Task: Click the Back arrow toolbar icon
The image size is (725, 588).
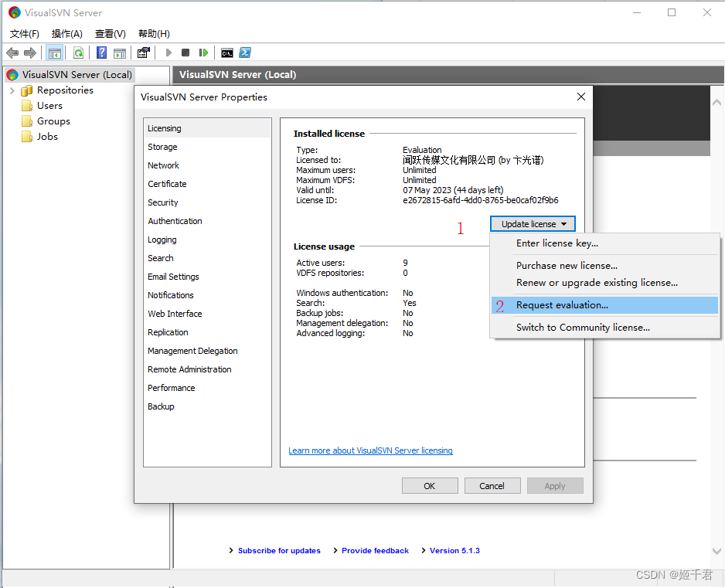Action: [12, 53]
